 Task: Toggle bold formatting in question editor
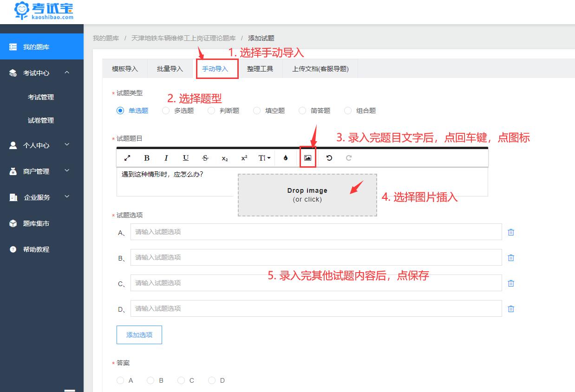pyautogui.click(x=147, y=158)
